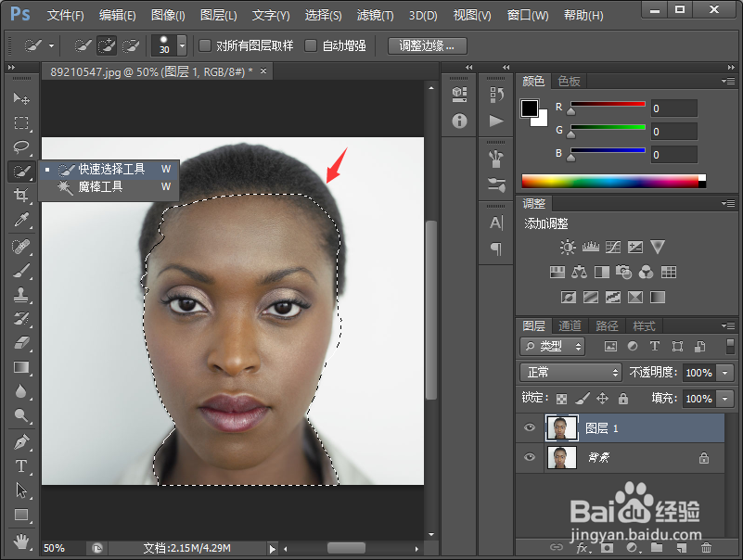Toggle lock image pixels brush icon
743x560 pixels.
(582, 399)
